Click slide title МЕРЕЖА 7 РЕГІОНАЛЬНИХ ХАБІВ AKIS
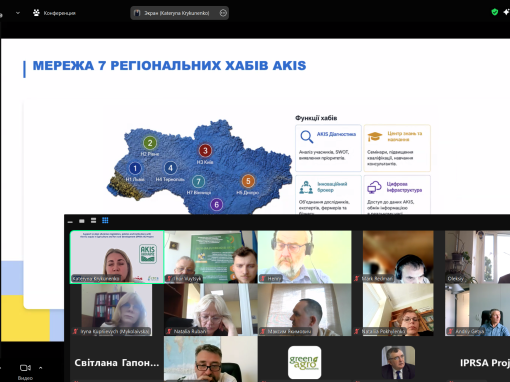 pyautogui.click(x=169, y=66)
